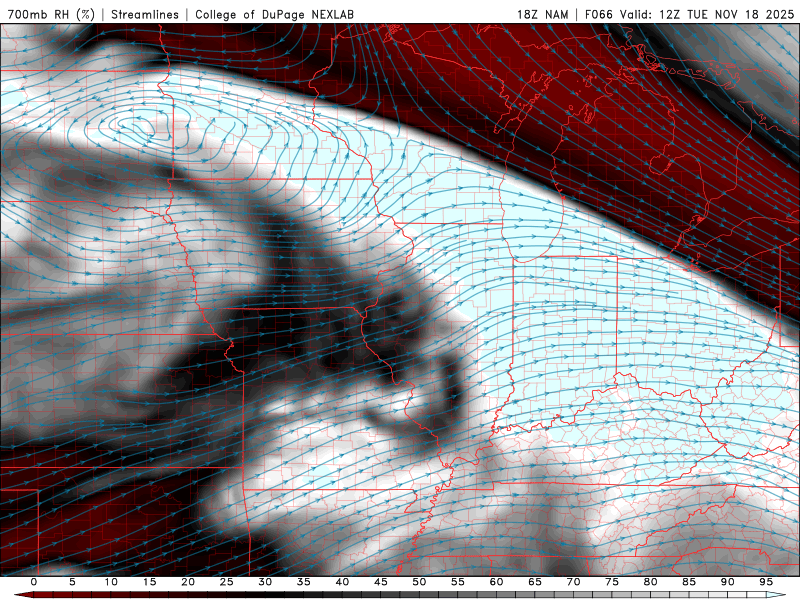Click the colorbar label '75'
This screenshot has height=600, width=800.
coord(612,582)
